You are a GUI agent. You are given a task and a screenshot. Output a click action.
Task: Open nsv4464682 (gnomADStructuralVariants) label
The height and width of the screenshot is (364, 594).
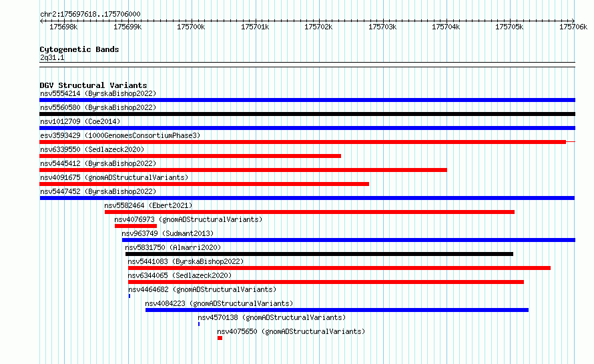coord(202,289)
